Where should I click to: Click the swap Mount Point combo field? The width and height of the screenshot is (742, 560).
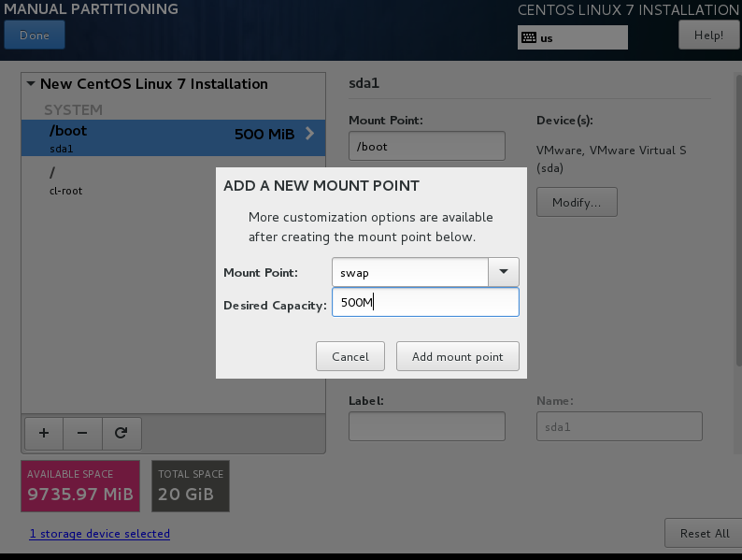(x=410, y=272)
